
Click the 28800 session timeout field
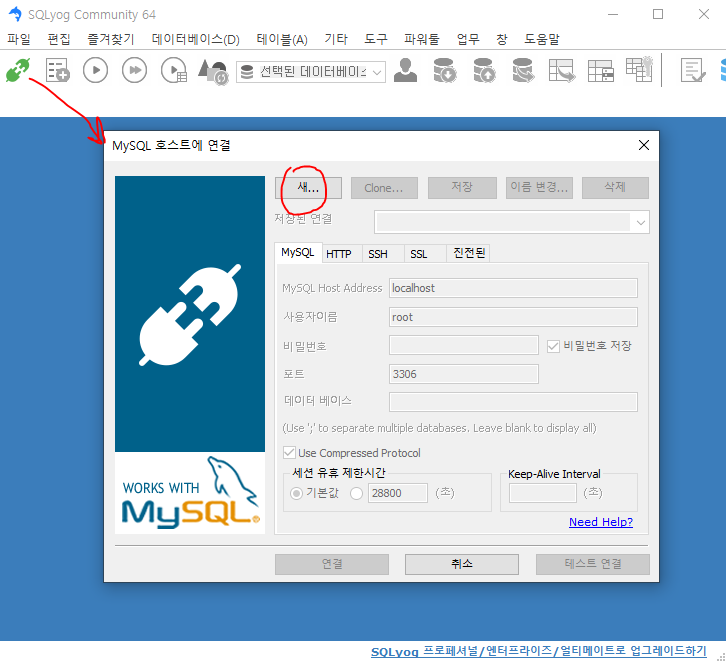[x=398, y=493]
